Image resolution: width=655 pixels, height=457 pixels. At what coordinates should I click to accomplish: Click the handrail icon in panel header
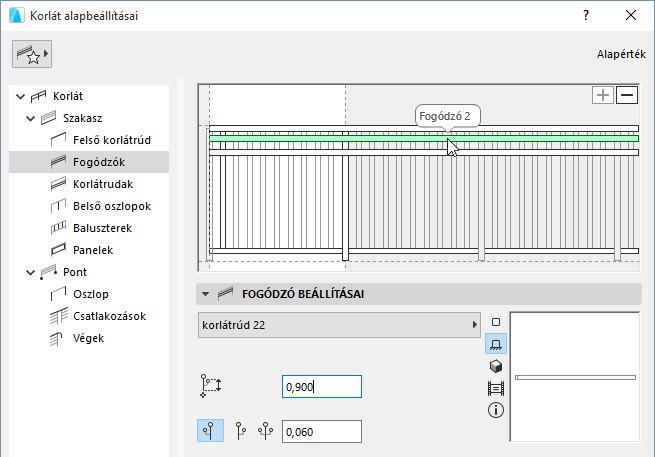(x=225, y=294)
